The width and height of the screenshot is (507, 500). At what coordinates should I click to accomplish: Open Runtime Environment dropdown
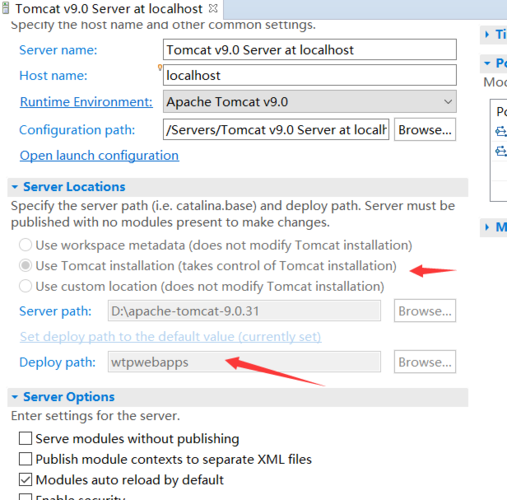(310, 101)
